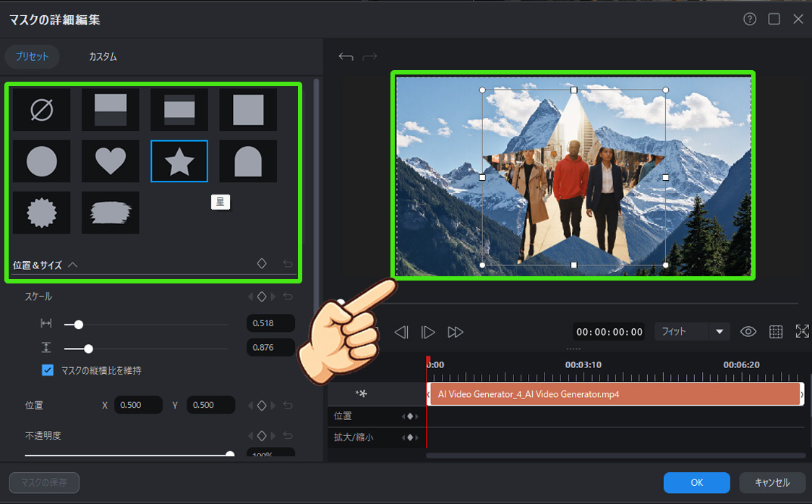Select the brush stroke mask preset
This screenshot has height=504, width=812.
(111, 213)
